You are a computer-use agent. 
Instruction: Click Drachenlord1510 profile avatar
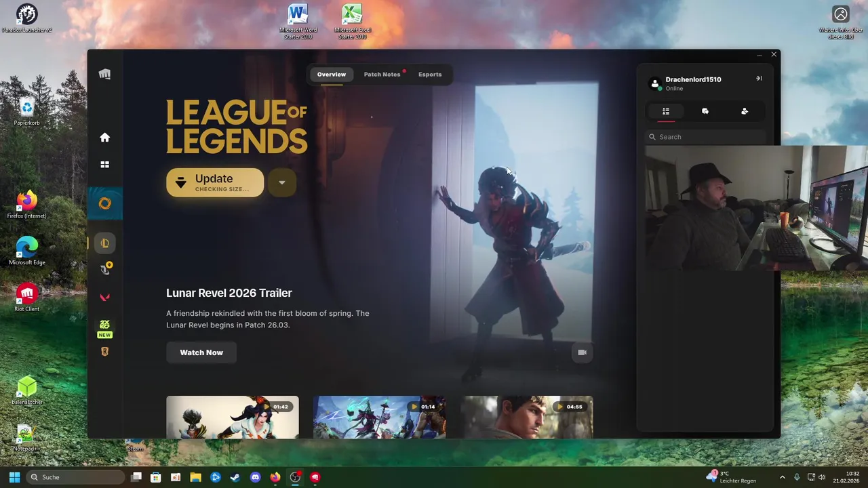[655, 83]
